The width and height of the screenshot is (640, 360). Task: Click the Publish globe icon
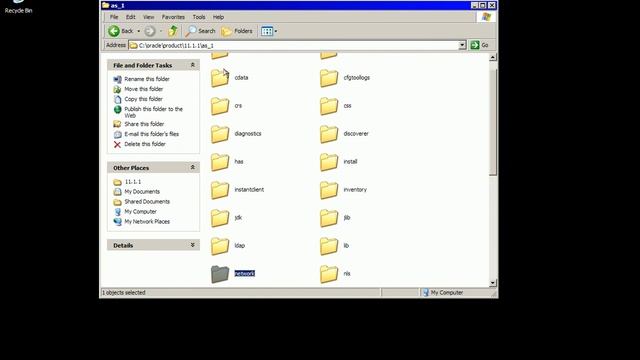pos(118,109)
